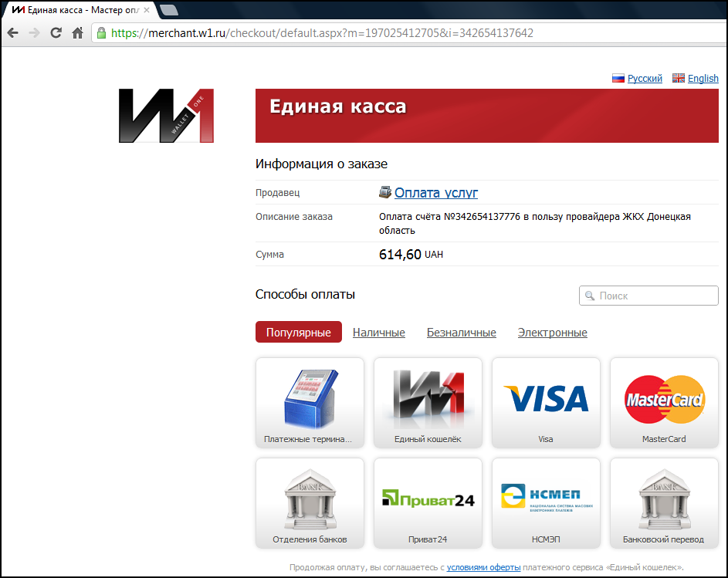This screenshot has width=728, height=578.
Task: Reload the checkout page
Action: click(x=56, y=33)
